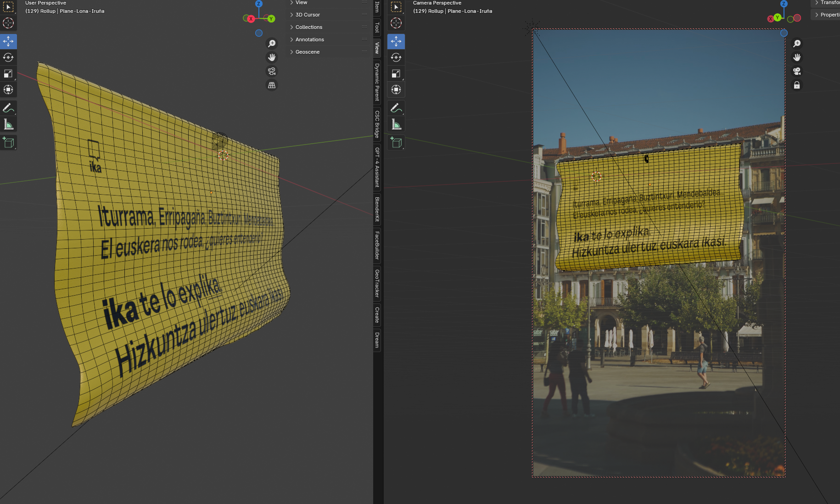Screen dimensions: 840x504
Task: Switch perspective/orthographic in left viewport
Action: pyautogui.click(x=272, y=85)
